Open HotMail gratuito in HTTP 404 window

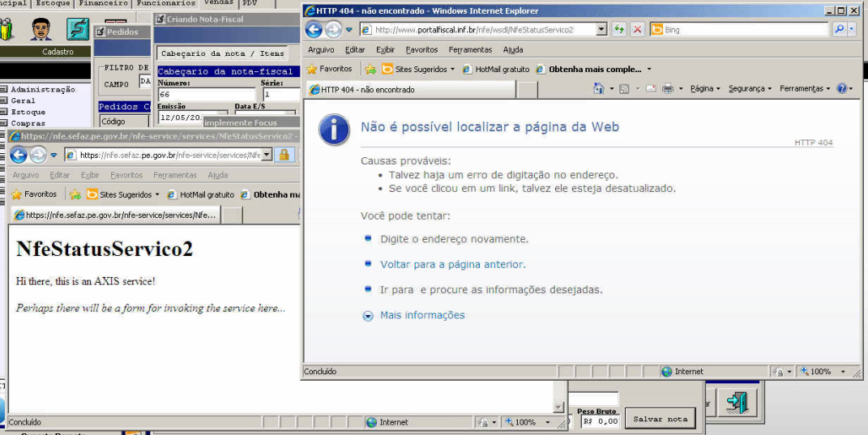[496, 69]
